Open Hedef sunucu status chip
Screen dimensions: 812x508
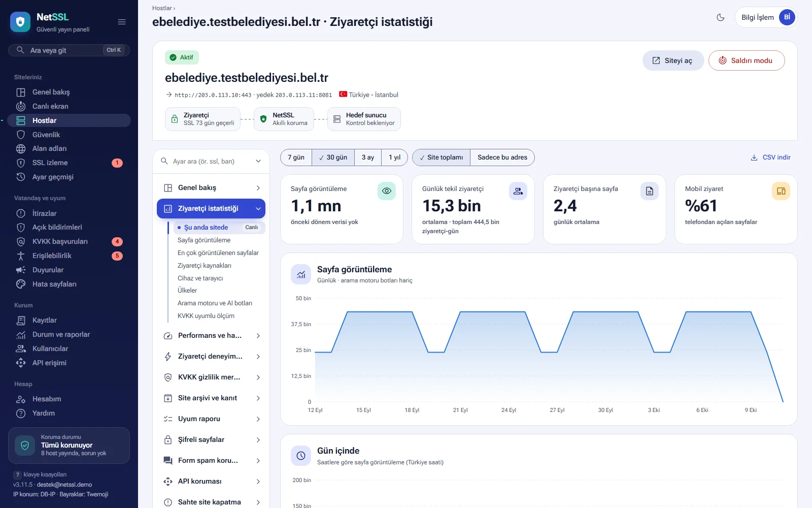pyautogui.click(x=364, y=119)
